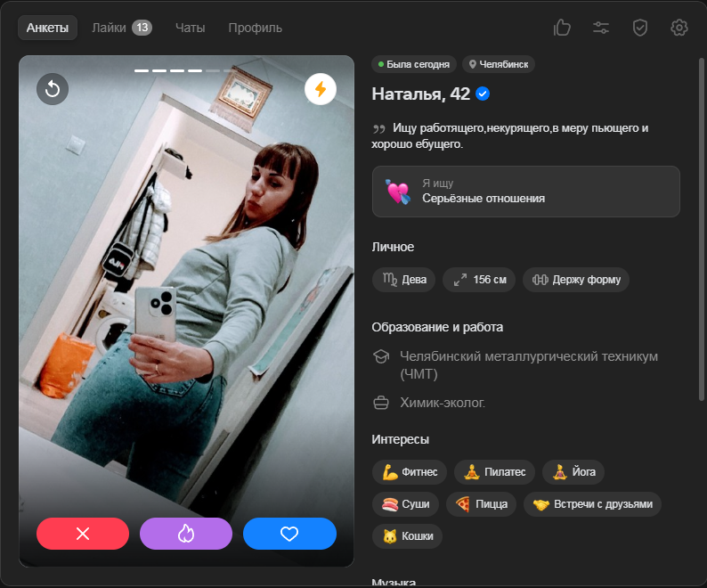The image size is (707, 588).
Task: Select the Пицца interest chip
Action: pos(481,504)
